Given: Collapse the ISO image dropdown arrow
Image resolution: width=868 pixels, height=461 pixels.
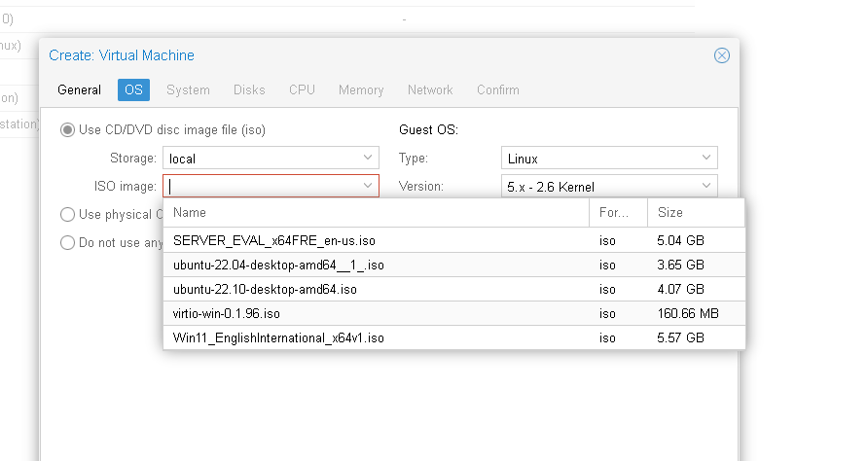Looking at the screenshot, I should pos(368,186).
